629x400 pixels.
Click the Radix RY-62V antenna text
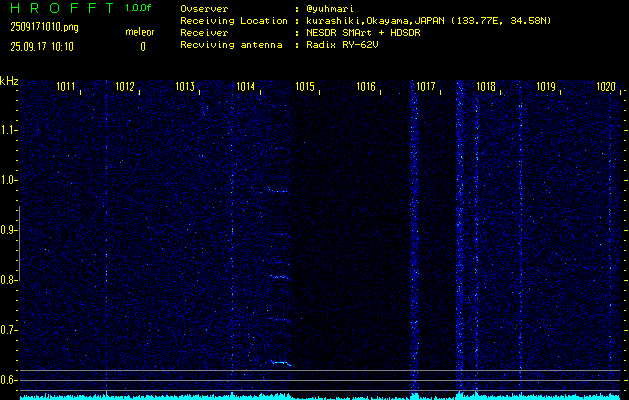[x=342, y=45]
